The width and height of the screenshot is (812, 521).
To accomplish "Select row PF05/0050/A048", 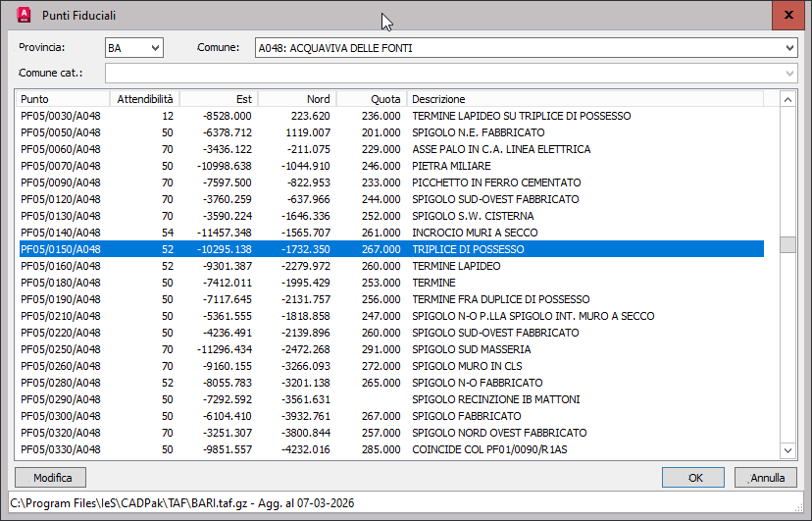I will (391, 132).
